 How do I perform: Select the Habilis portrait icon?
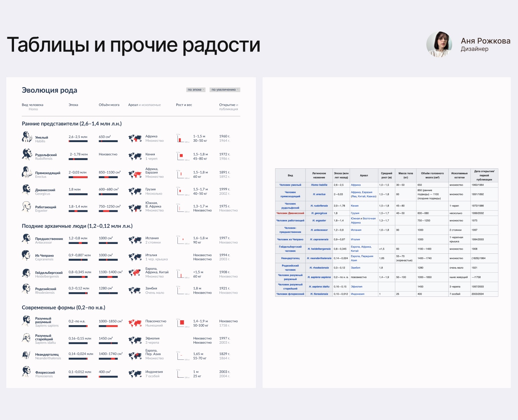pyautogui.click(x=27, y=138)
